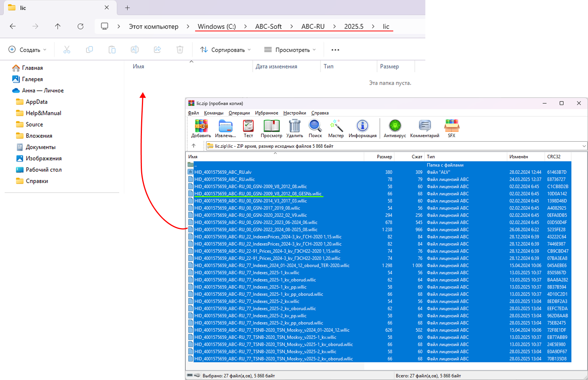Navigate to Windows (C:) breadcrumb

point(217,26)
